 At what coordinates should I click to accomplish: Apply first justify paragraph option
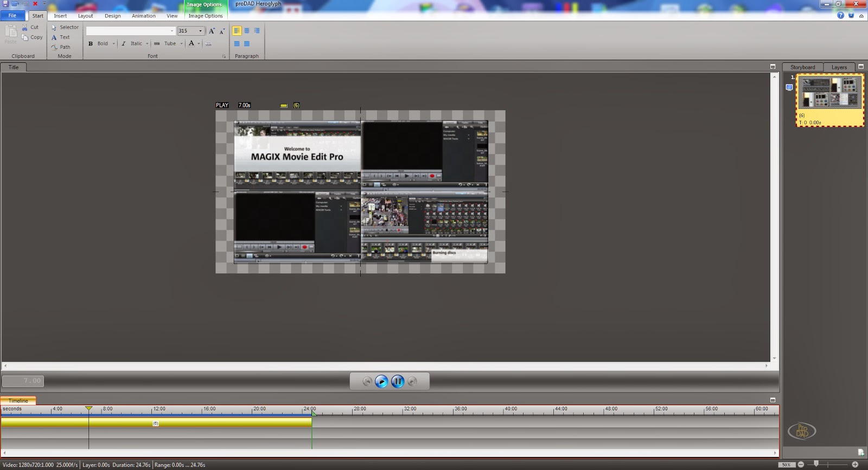(x=237, y=43)
